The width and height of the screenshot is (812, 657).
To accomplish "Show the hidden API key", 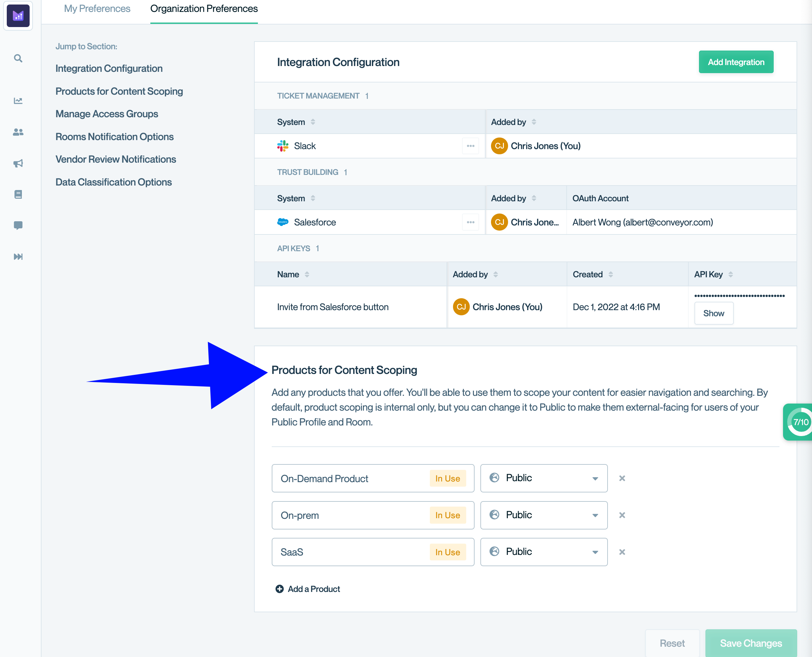I will (x=713, y=313).
